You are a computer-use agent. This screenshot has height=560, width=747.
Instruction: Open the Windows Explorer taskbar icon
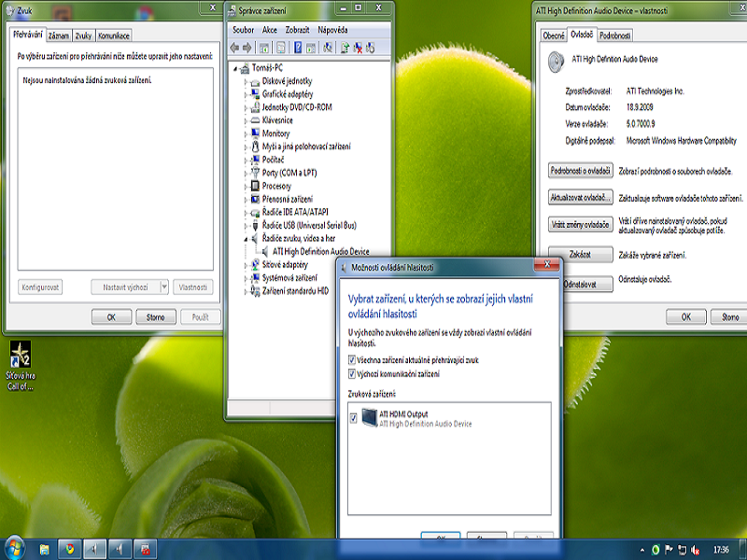[44, 550]
